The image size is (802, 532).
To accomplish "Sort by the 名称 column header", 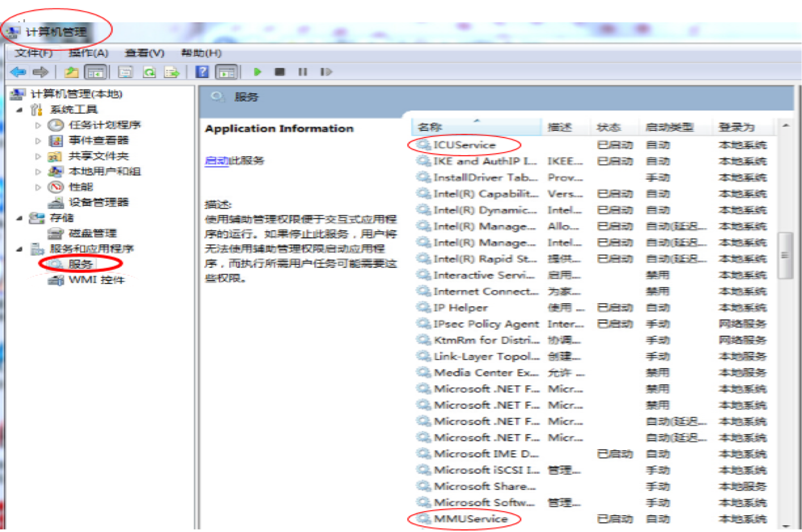I will [x=476, y=127].
